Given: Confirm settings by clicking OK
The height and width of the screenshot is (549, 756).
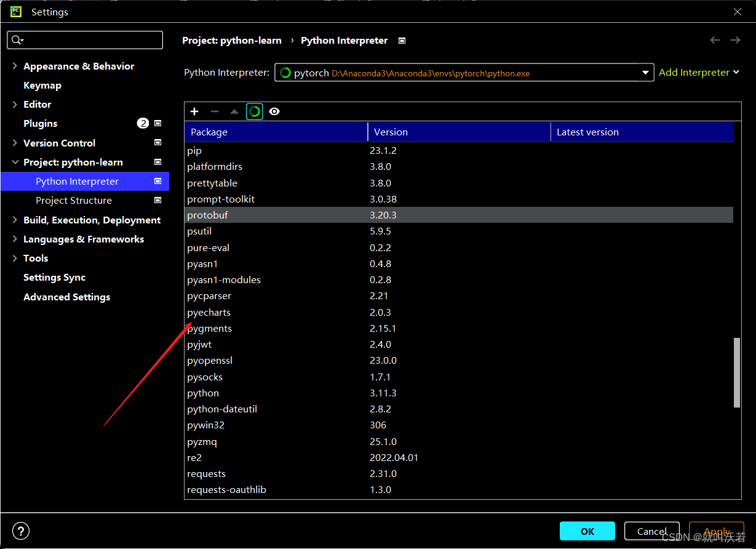Looking at the screenshot, I should click(587, 531).
